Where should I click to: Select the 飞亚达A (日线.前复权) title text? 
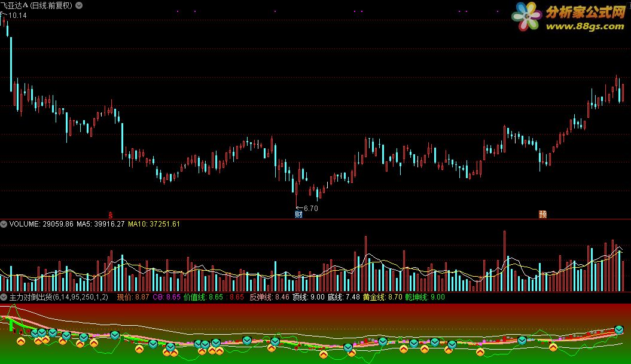click(x=36, y=5)
